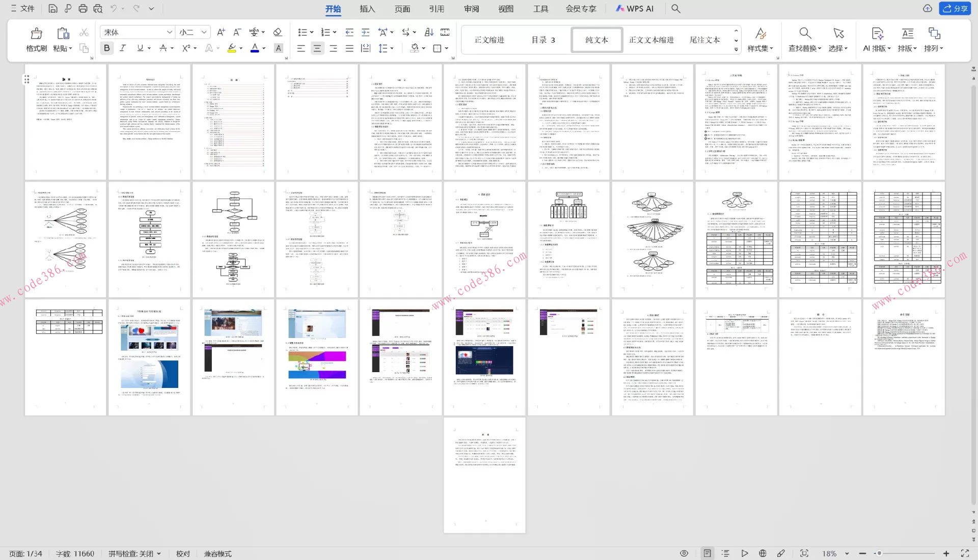Click the increase font size icon
978x560 pixels.
click(x=221, y=32)
